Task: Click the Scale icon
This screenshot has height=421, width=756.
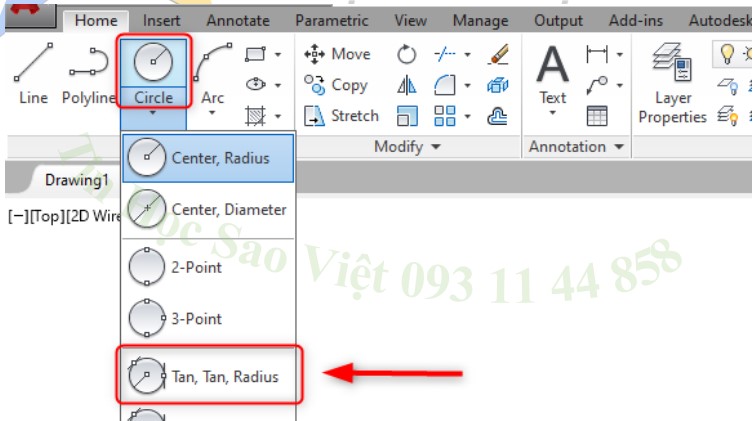Action: tap(406, 116)
